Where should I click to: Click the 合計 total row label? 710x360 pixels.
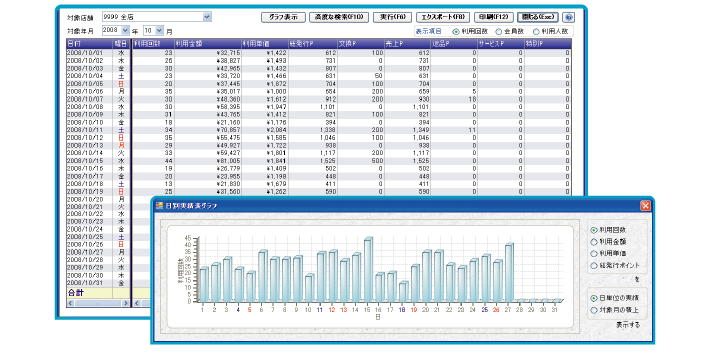tap(76, 293)
